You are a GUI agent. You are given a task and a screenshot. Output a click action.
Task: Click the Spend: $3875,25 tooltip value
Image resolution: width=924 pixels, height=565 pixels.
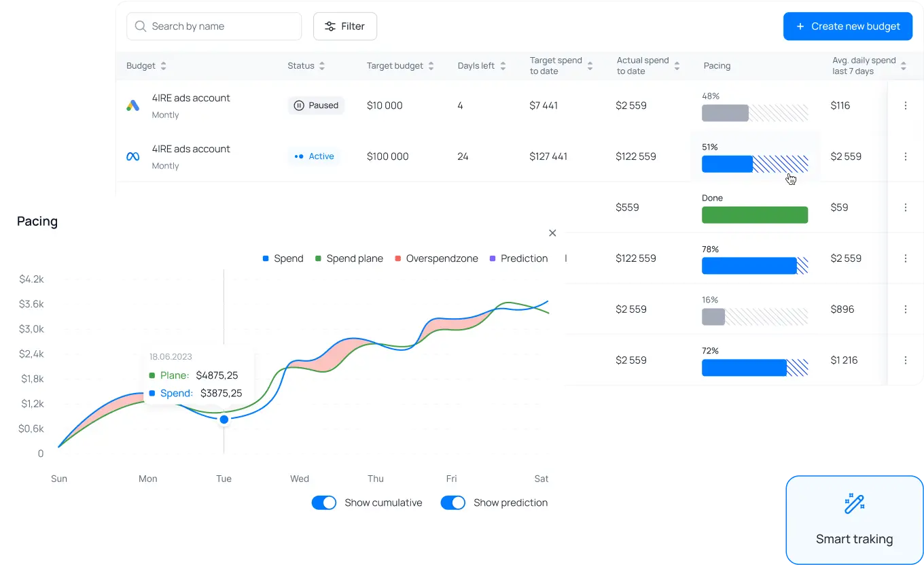coord(221,393)
